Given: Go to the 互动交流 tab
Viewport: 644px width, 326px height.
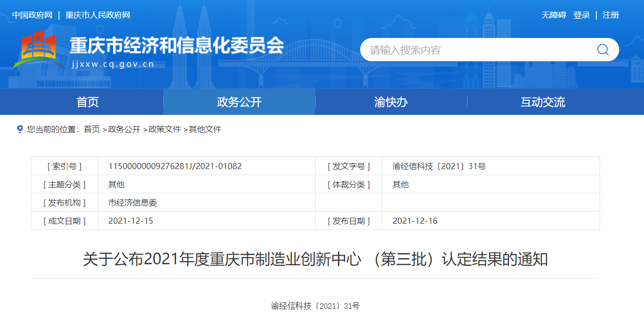Looking at the screenshot, I should [543, 102].
